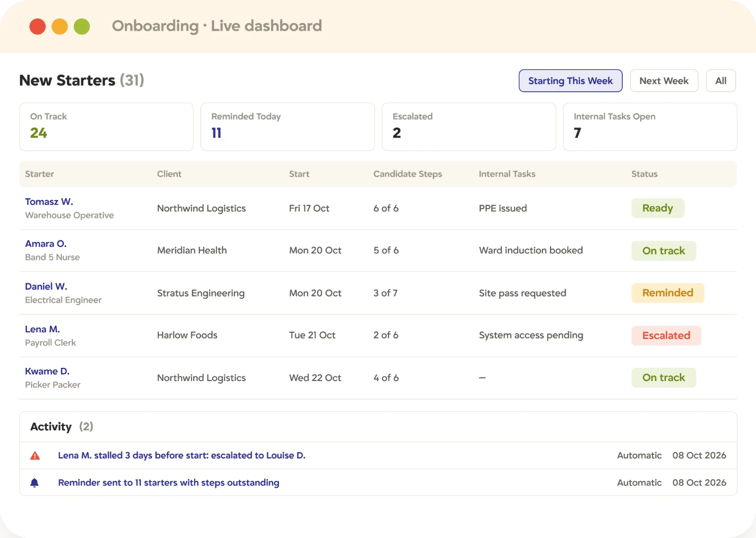Open the Reminder sent to 11 starters activity
The width and height of the screenshot is (756, 538).
(169, 483)
